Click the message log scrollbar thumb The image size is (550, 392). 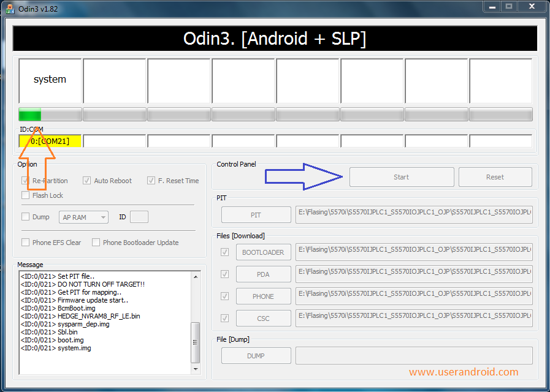[196, 342]
